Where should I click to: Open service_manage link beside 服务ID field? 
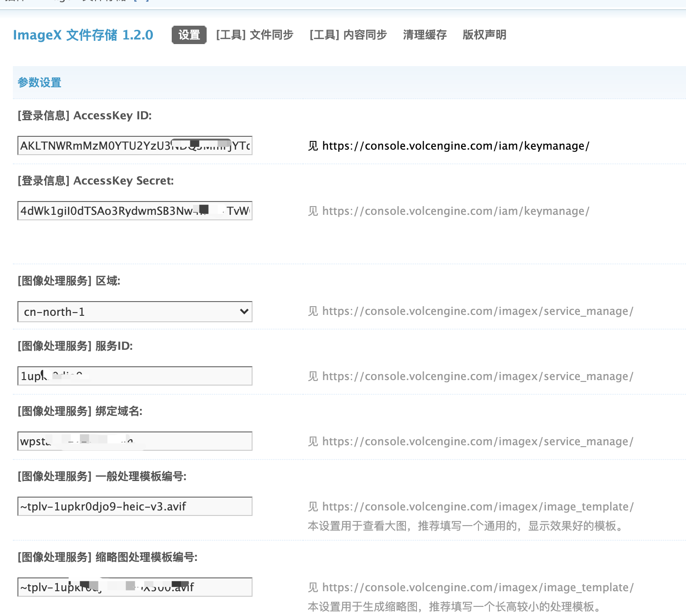(478, 376)
